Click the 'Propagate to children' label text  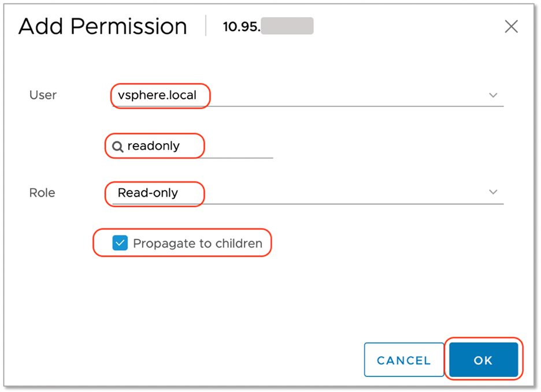click(x=197, y=243)
